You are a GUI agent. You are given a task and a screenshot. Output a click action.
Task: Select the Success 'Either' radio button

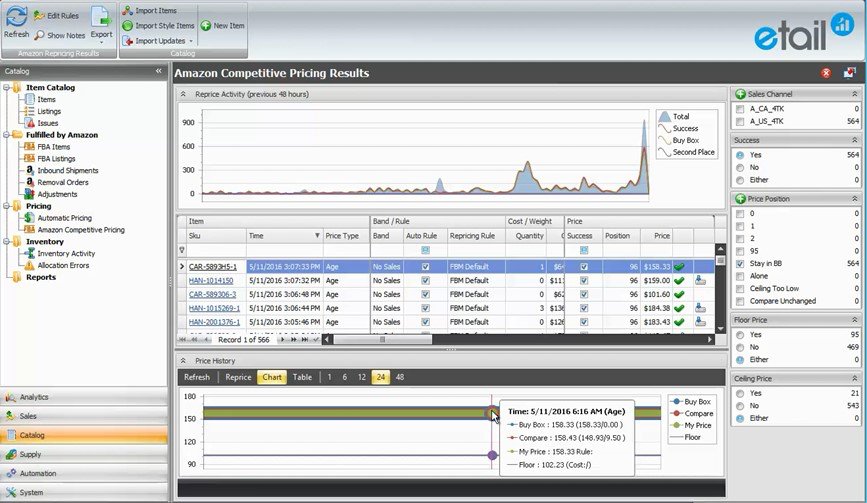(740, 180)
